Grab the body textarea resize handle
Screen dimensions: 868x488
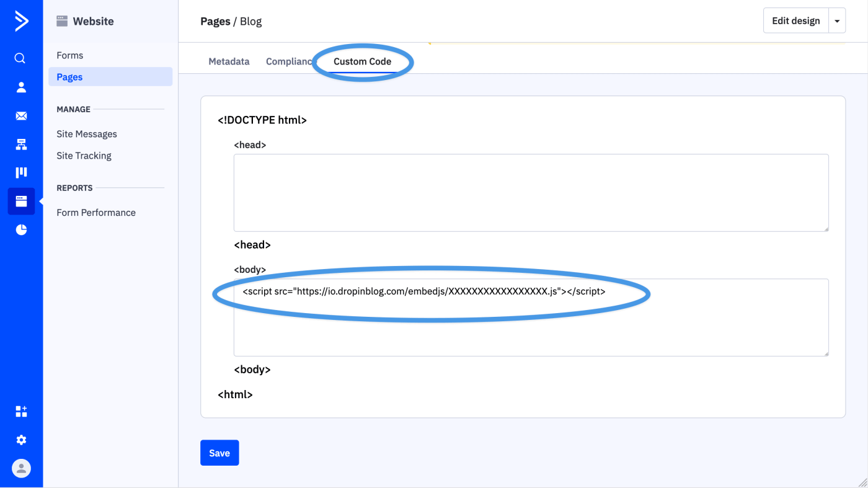coord(826,353)
